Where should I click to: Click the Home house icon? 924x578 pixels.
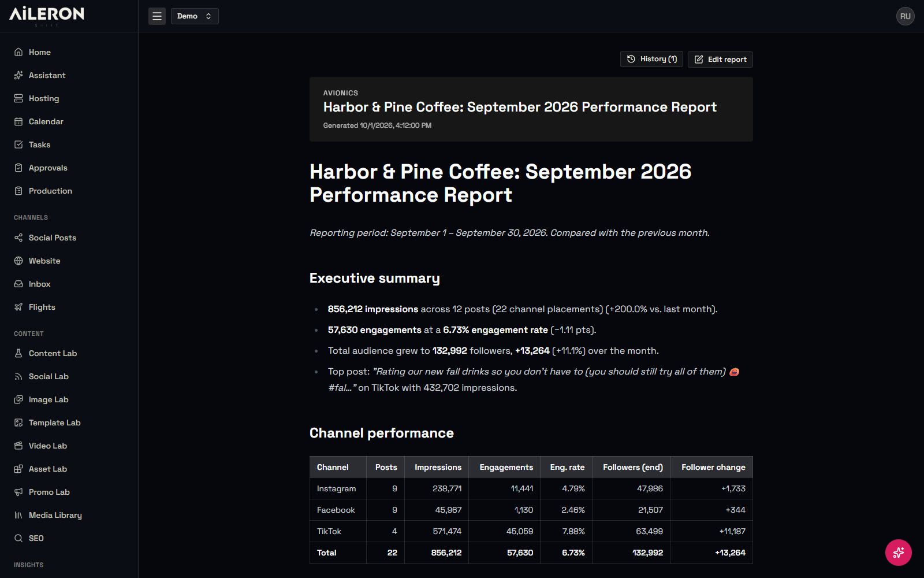click(18, 52)
